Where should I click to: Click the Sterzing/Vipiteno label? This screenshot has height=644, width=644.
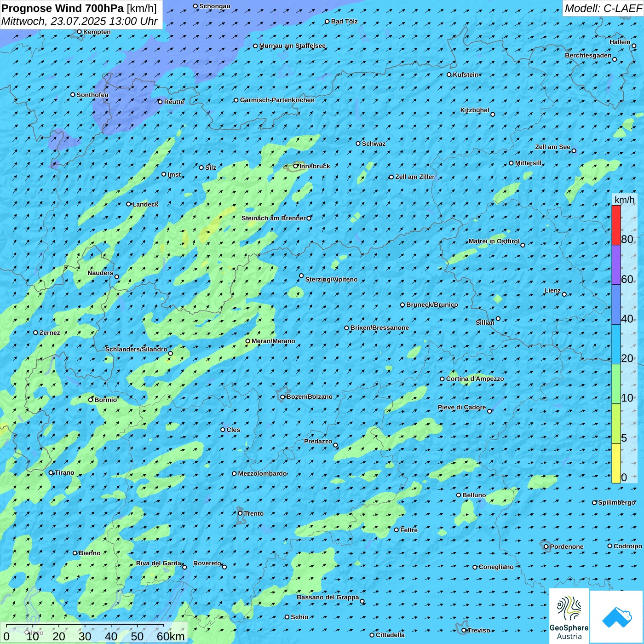pos(331,279)
